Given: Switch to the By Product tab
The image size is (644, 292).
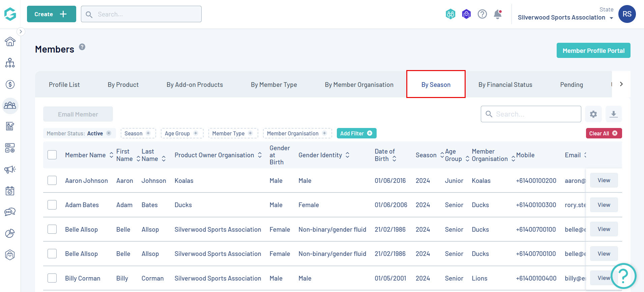Looking at the screenshot, I should pyautogui.click(x=123, y=85).
